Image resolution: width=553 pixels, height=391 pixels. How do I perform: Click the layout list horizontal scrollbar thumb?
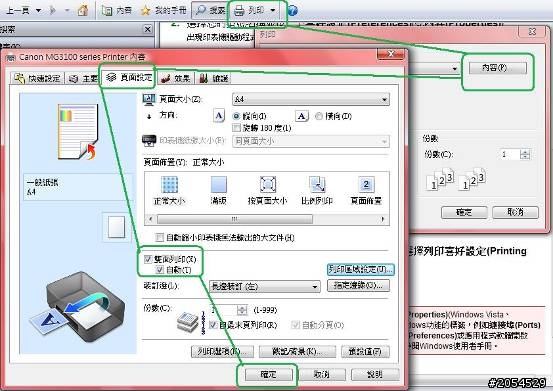(x=235, y=219)
